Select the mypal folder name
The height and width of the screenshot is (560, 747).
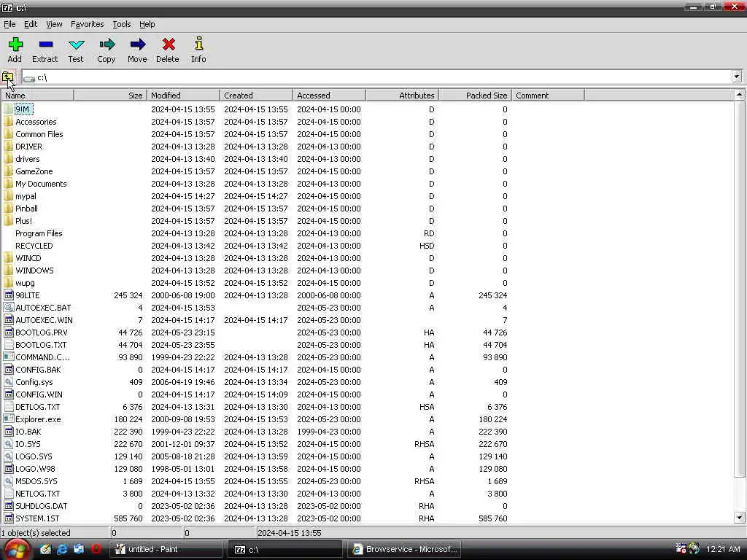(x=26, y=195)
